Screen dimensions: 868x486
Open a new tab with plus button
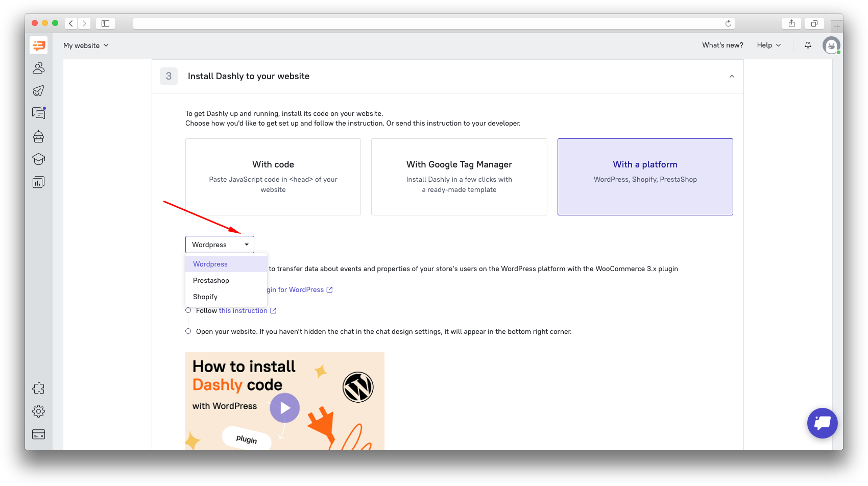(x=837, y=27)
